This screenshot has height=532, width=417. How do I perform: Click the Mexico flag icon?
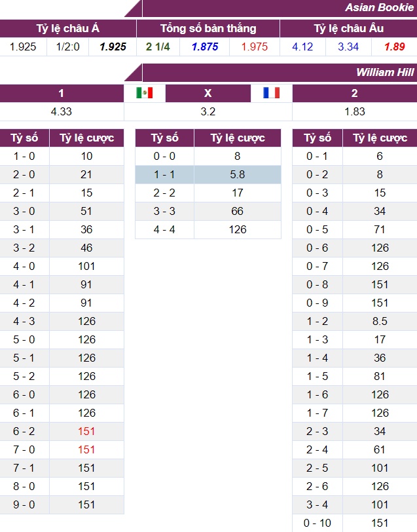(144, 93)
